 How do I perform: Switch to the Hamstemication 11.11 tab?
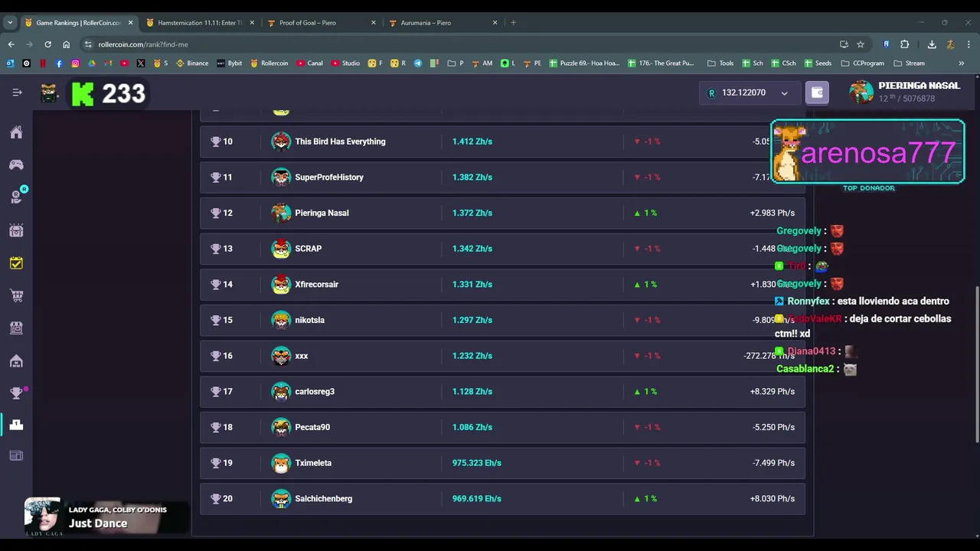[x=199, y=23]
